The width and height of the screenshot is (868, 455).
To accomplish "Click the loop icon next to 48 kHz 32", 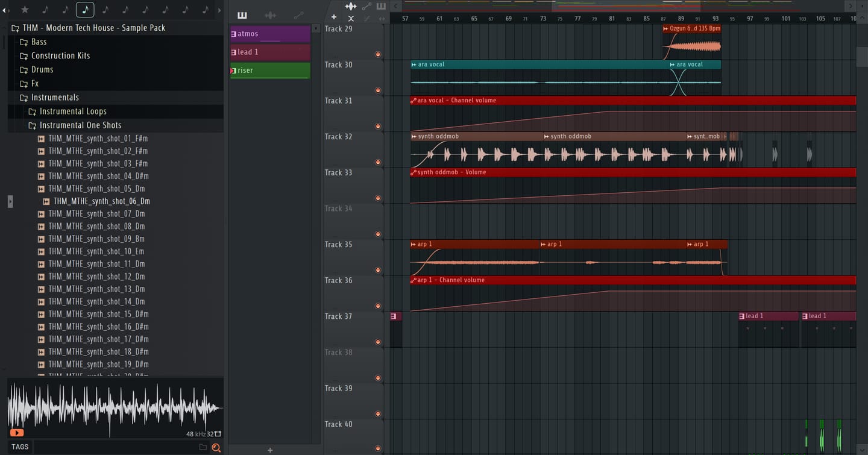I will [218, 434].
